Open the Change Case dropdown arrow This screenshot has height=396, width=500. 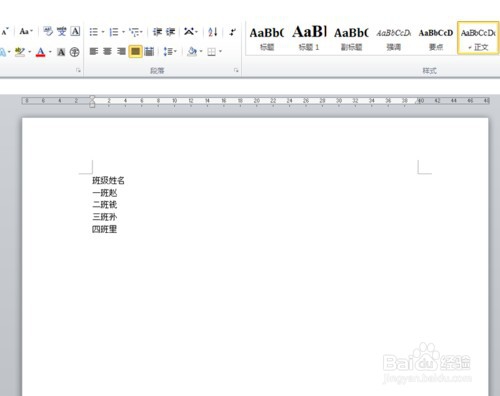tap(31, 32)
